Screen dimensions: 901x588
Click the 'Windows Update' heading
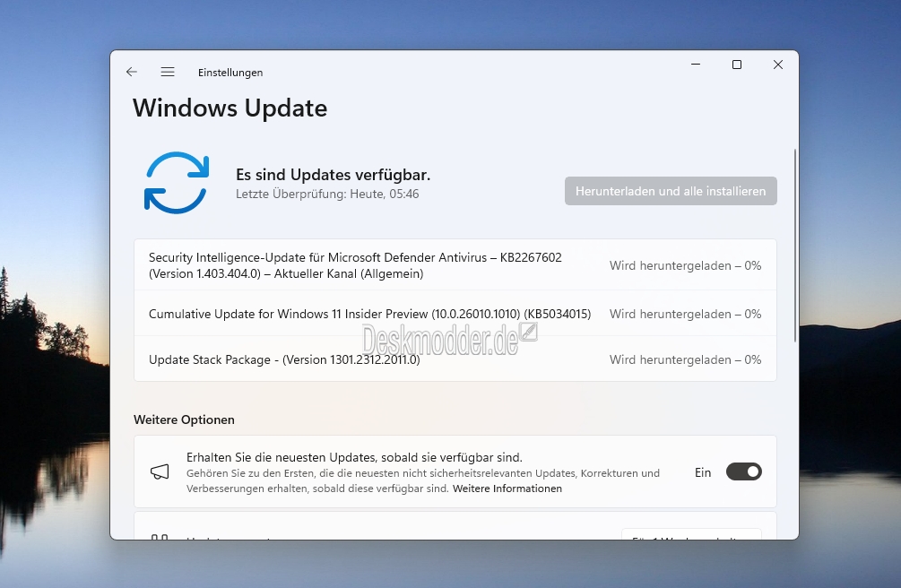(x=230, y=108)
